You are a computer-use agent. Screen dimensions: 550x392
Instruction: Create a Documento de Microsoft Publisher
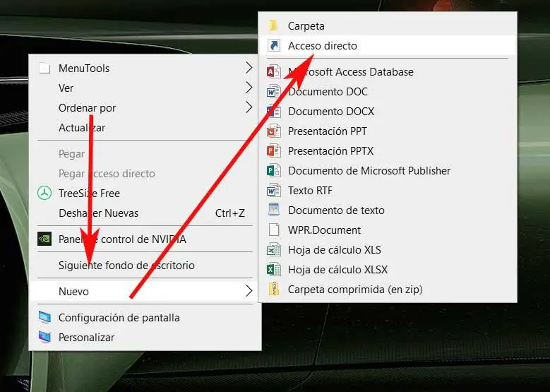[388, 170]
